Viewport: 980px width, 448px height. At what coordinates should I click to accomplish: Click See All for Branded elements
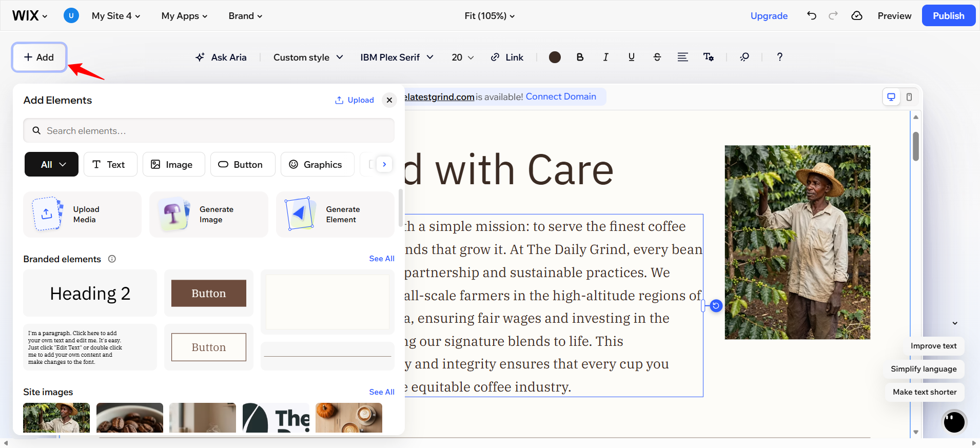382,259
